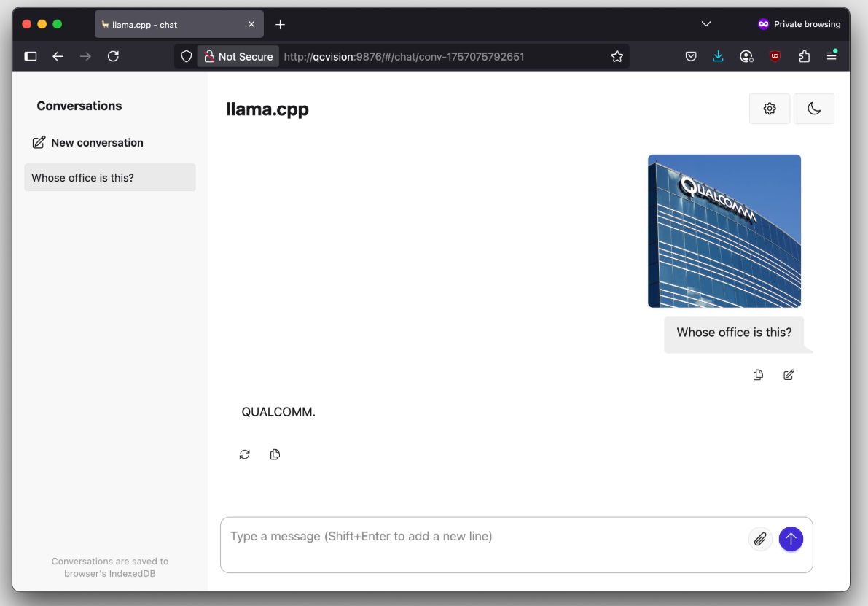Open a new browser tab
This screenshot has height=606, width=868.
(x=280, y=24)
